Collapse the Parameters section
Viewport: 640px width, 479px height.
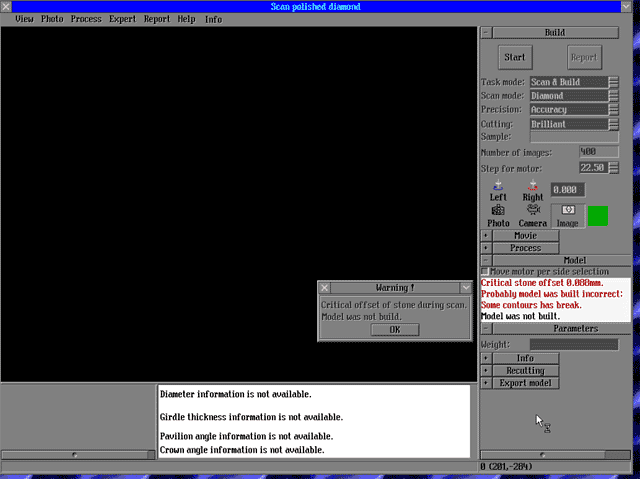point(486,328)
